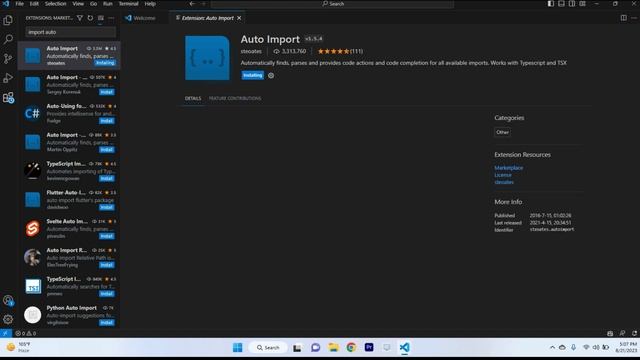Open the License resource link
The image size is (640, 360).
click(x=503, y=175)
